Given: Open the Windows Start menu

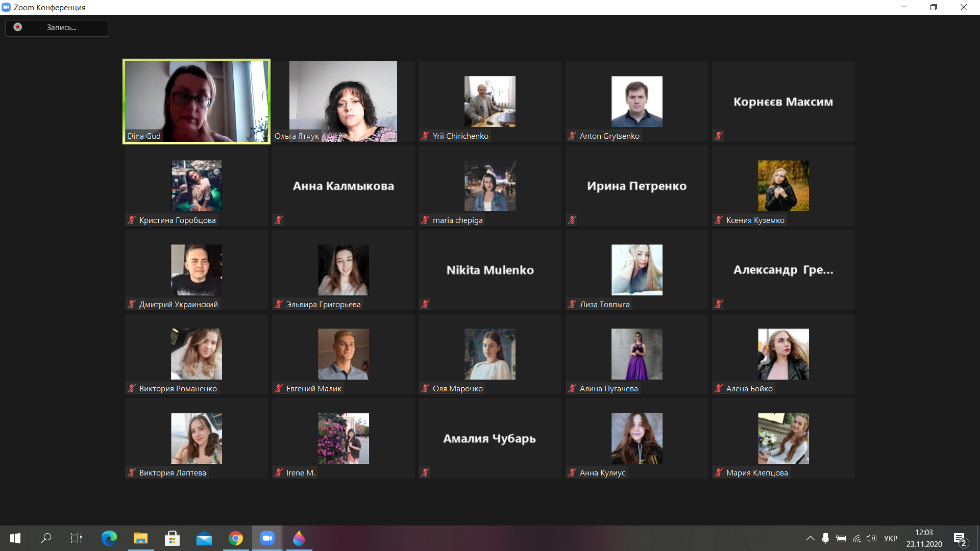Looking at the screenshot, I should [15, 538].
